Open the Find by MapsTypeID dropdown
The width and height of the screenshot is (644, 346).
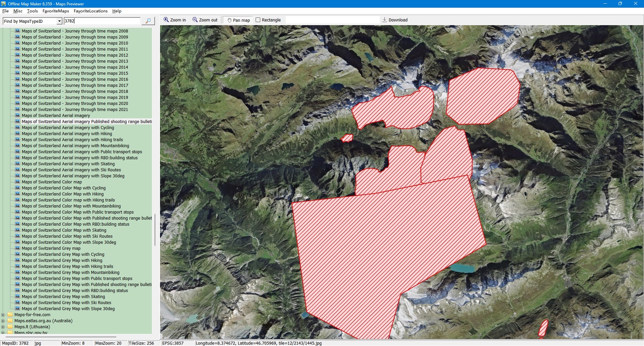coord(59,21)
